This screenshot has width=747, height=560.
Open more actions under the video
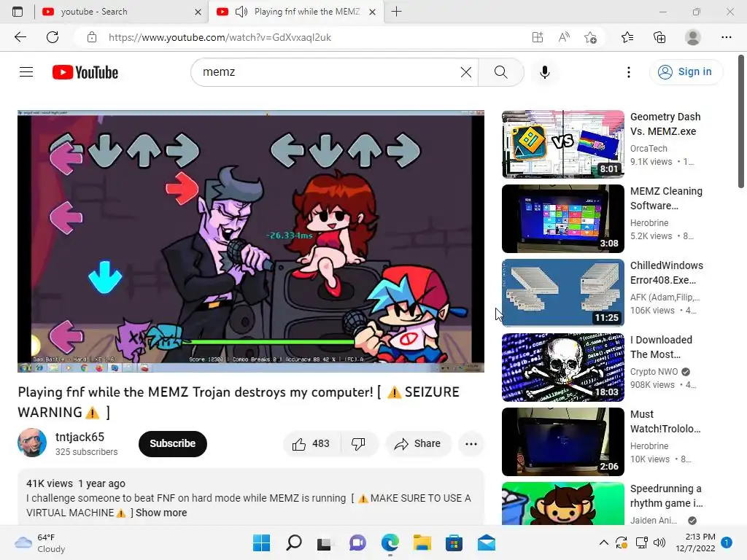(x=471, y=444)
